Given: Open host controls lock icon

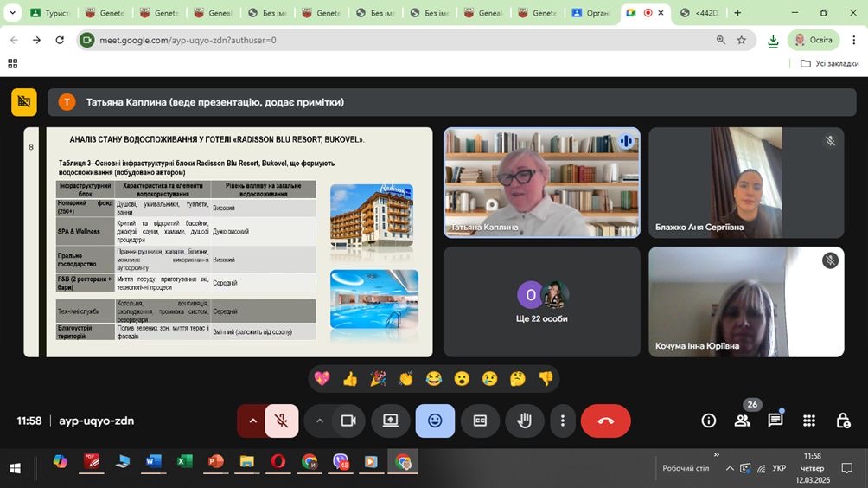Looking at the screenshot, I should 843,421.
